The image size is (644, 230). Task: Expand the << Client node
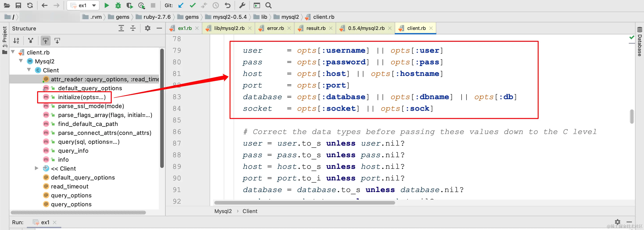pyautogui.click(x=36, y=168)
